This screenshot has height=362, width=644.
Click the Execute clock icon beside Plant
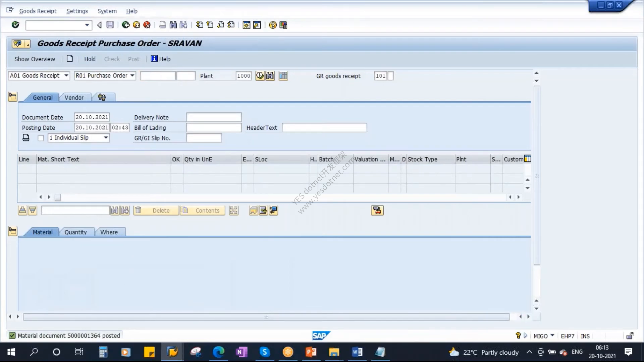click(260, 76)
